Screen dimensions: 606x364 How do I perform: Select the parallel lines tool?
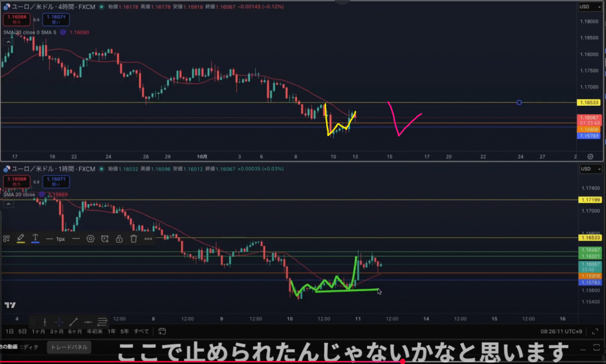102,322
